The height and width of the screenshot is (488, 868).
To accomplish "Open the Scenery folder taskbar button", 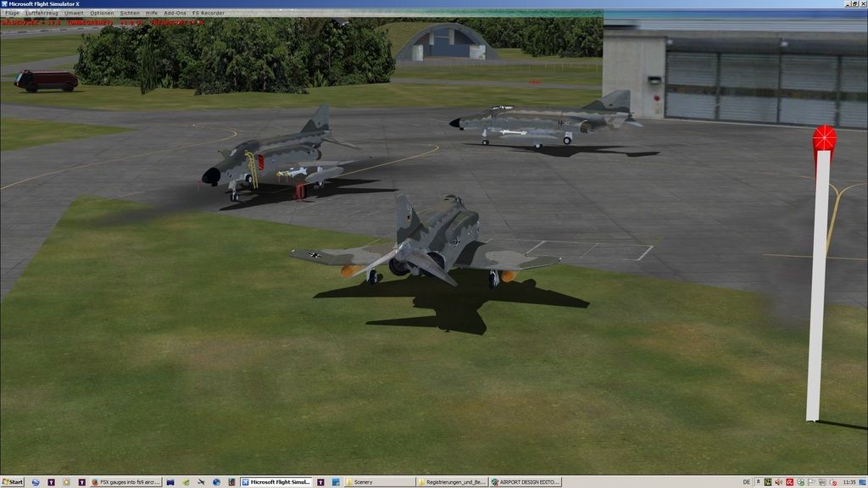I will click(x=379, y=482).
